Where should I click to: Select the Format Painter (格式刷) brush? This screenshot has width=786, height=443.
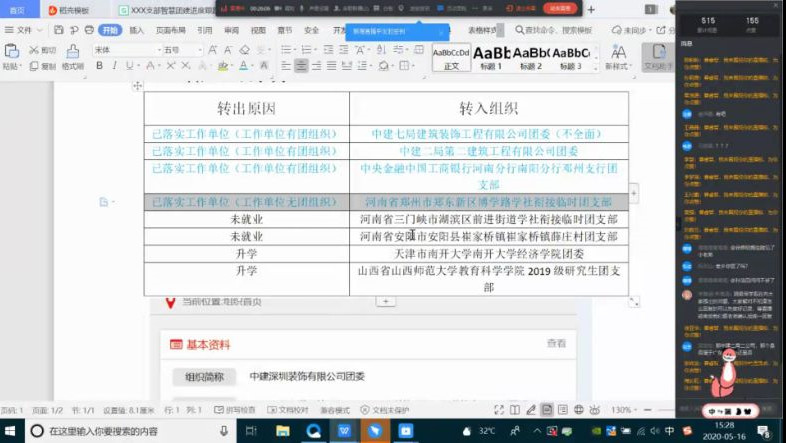point(73,57)
